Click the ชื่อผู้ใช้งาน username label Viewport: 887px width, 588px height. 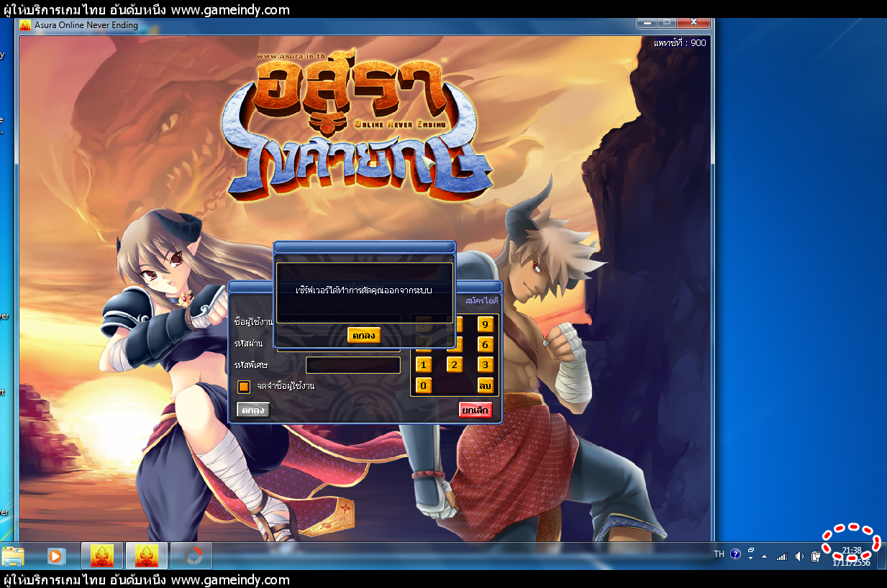tap(253, 321)
